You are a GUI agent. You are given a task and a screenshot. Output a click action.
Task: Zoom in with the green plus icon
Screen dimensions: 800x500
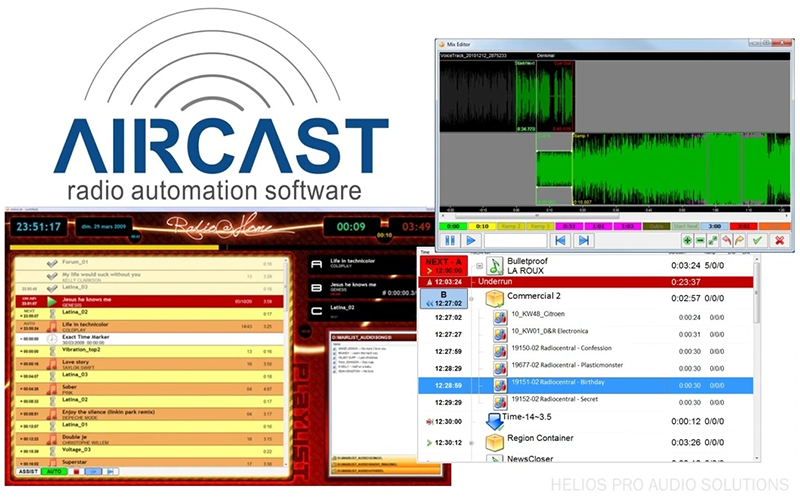687,240
